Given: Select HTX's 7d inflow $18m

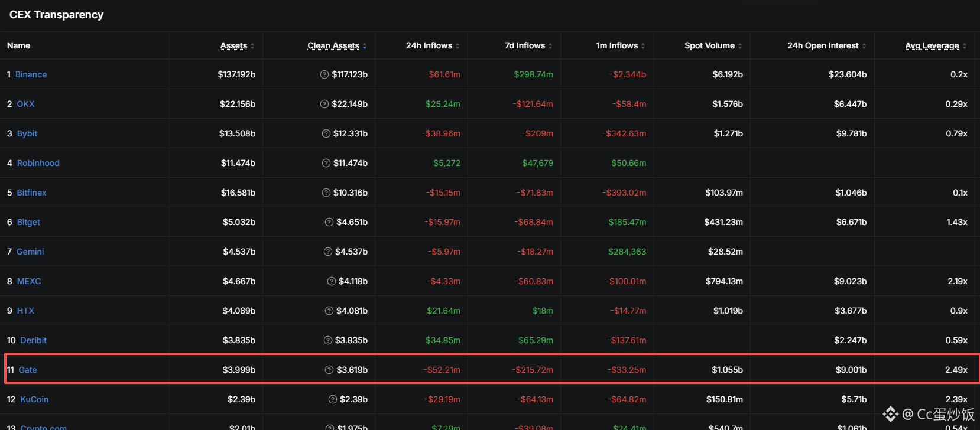Looking at the screenshot, I should click(543, 311).
